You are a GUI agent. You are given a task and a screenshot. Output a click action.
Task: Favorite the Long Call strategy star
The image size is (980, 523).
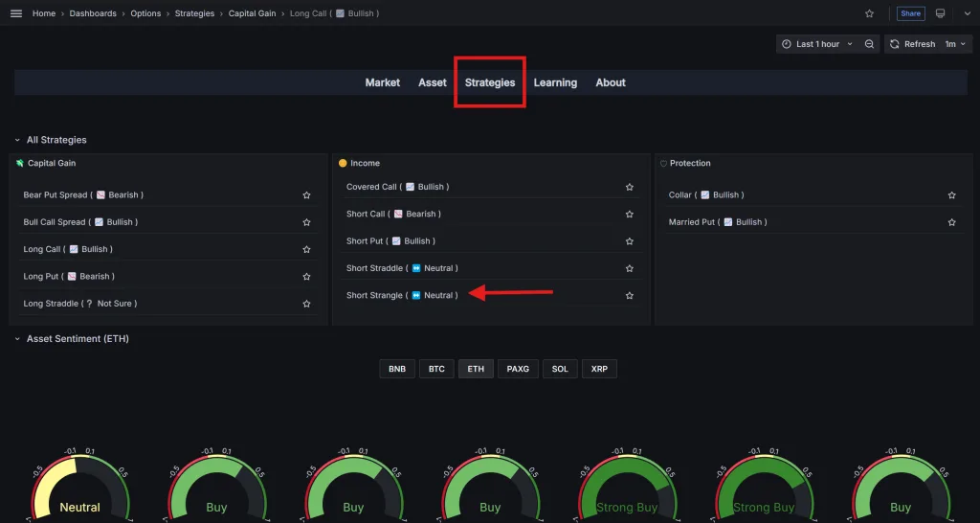coord(306,249)
